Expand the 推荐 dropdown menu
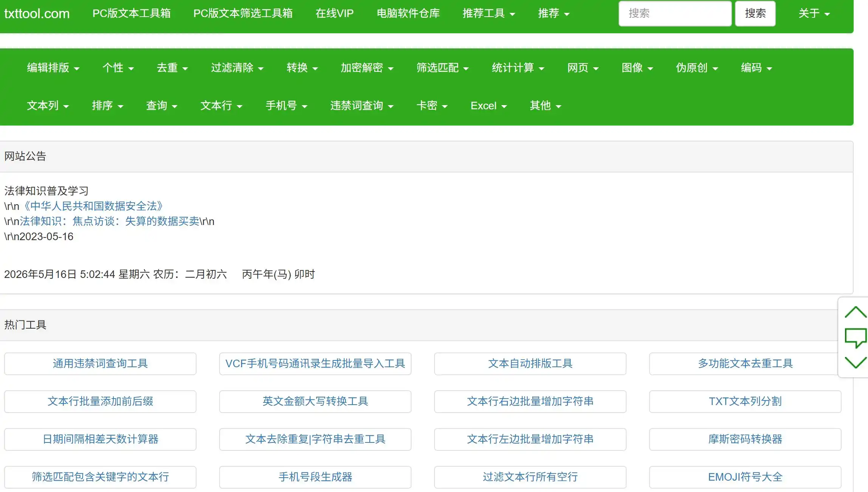This screenshot has width=868, height=492. [x=554, y=14]
